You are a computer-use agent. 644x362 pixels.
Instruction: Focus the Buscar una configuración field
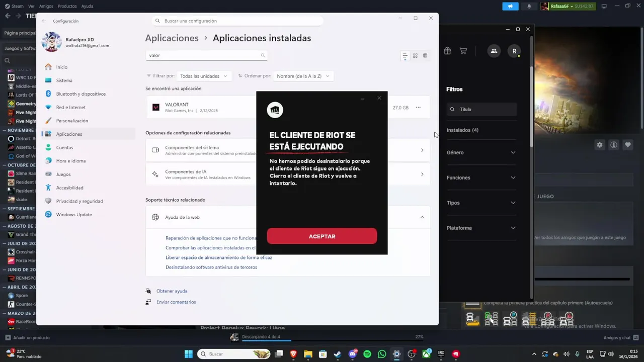(x=237, y=21)
